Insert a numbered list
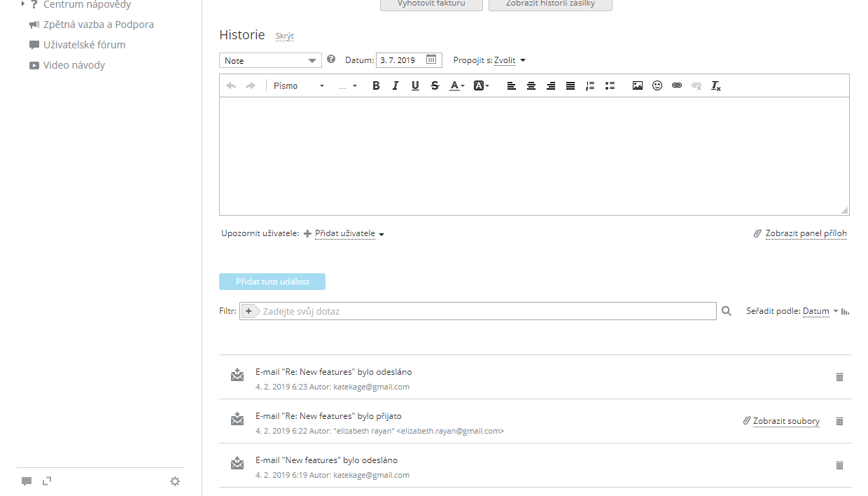The height and width of the screenshot is (496, 868). tap(590, 85)
